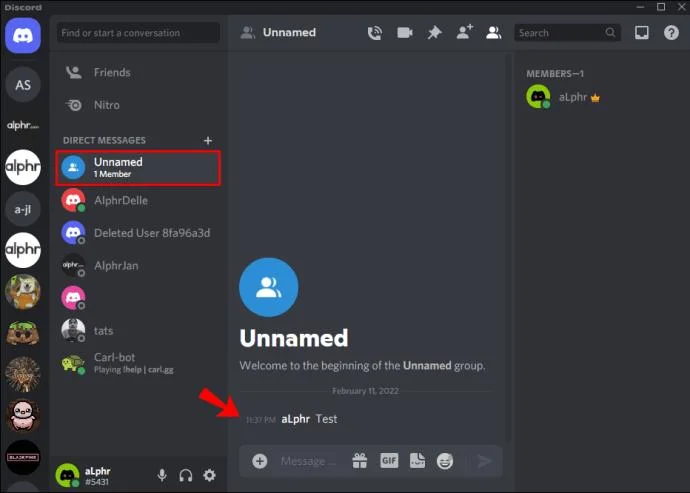Start a voice call in Unnamed
The height and width of the screenshot is (493, 690).
[x=374, y=33]
